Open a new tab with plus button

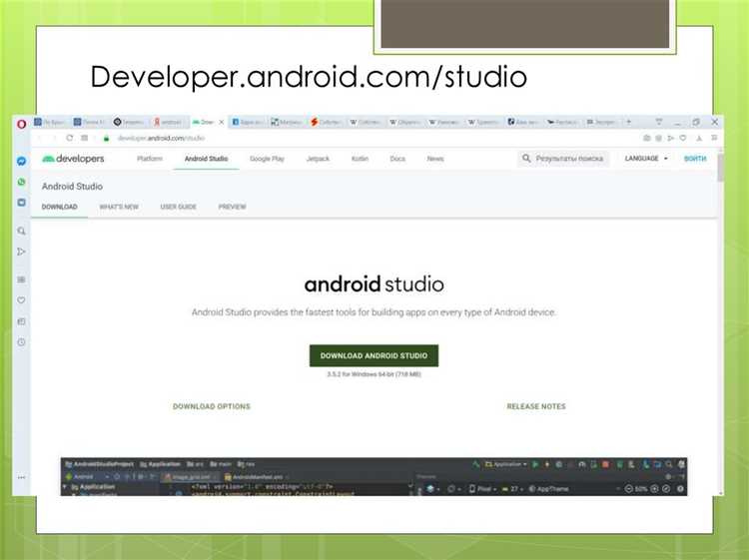pos(629,122)
